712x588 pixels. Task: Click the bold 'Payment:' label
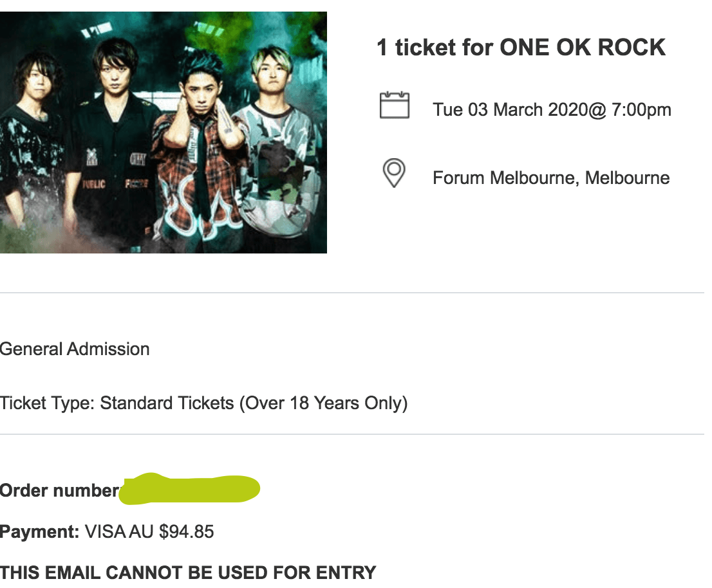click(39, 532)
